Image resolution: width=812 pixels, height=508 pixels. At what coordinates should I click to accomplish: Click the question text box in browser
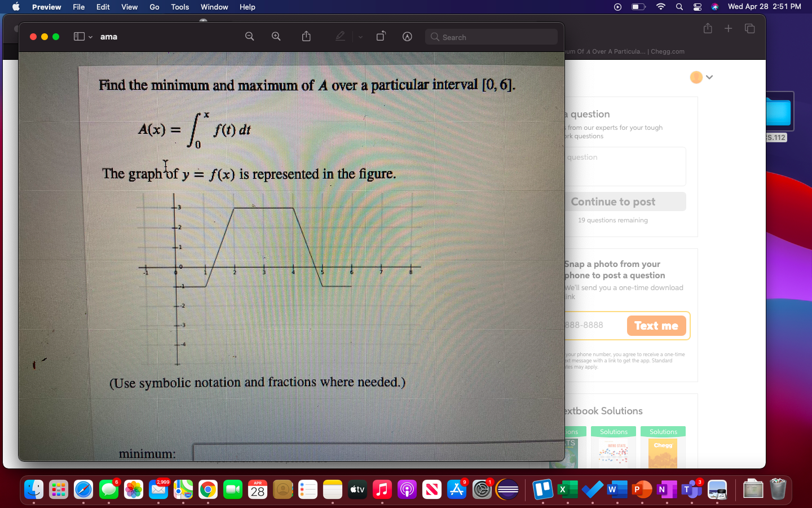pos(625,167)
